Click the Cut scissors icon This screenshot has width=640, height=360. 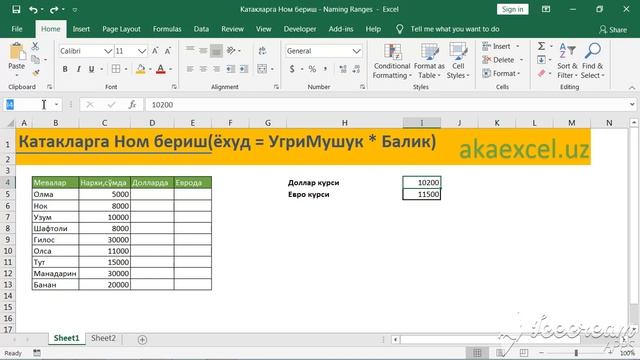(x=35, y=46)
